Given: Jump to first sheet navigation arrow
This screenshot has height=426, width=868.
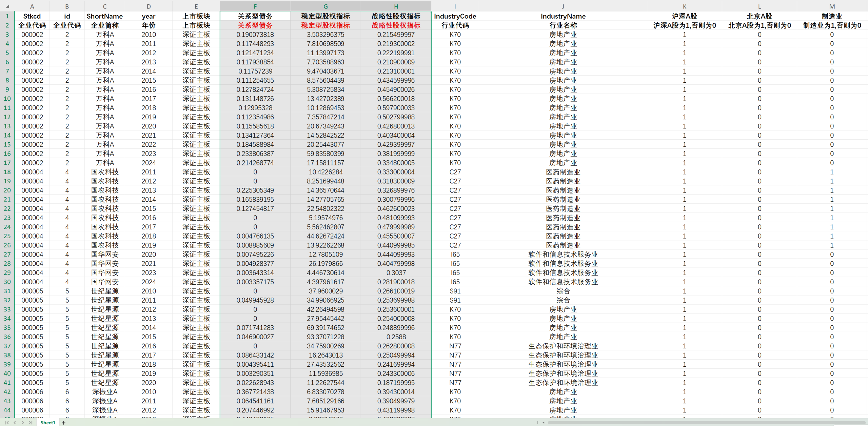Looking at the screenshot, I should pos(7,423).
